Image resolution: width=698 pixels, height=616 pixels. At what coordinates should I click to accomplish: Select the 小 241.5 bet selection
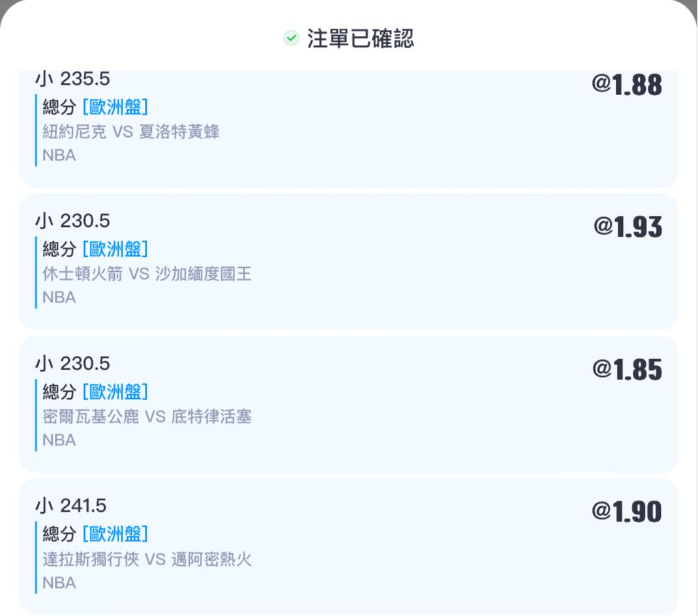70,506
